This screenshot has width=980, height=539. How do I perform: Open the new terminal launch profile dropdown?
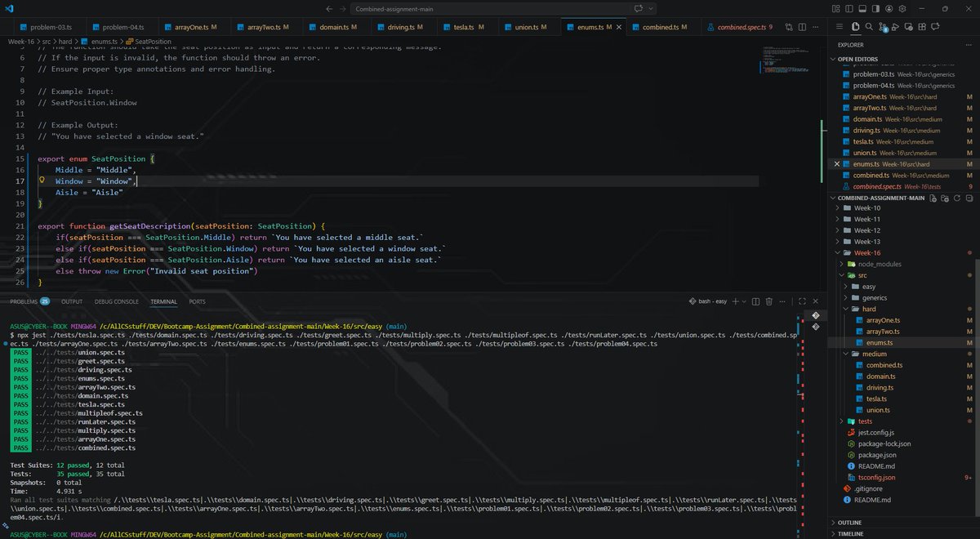coord(744,301)
